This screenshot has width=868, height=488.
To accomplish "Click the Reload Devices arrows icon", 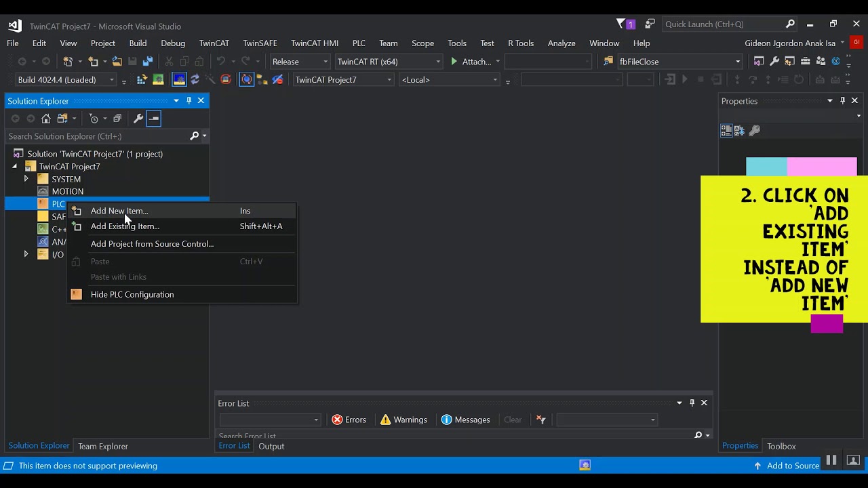I will pyautogui.click(x=195, y=80).
